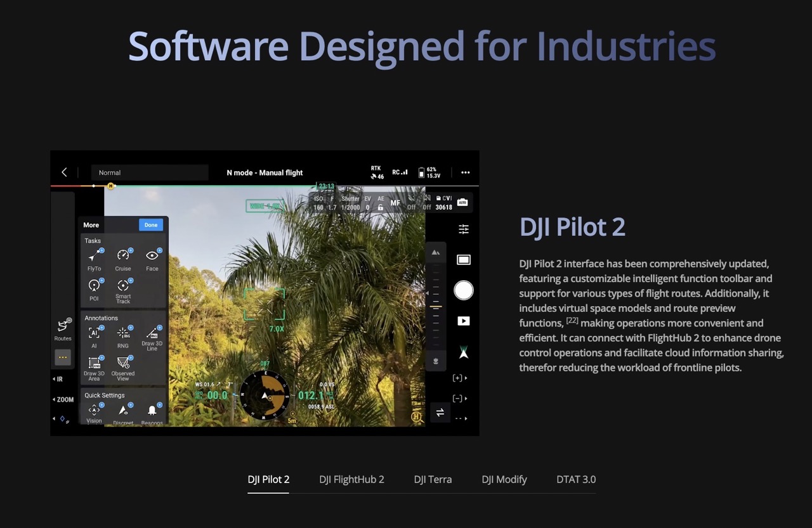Open the Normal flight mode field

coord(150,172)
